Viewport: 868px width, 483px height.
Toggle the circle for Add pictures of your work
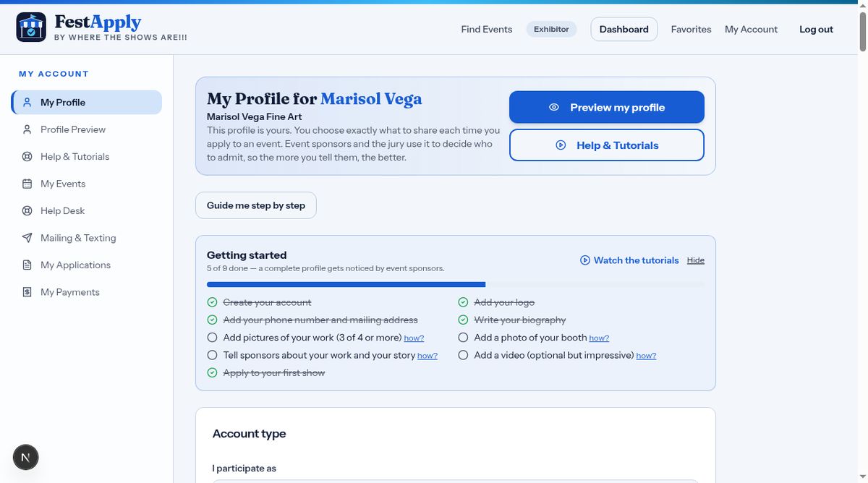coord(212,338)
